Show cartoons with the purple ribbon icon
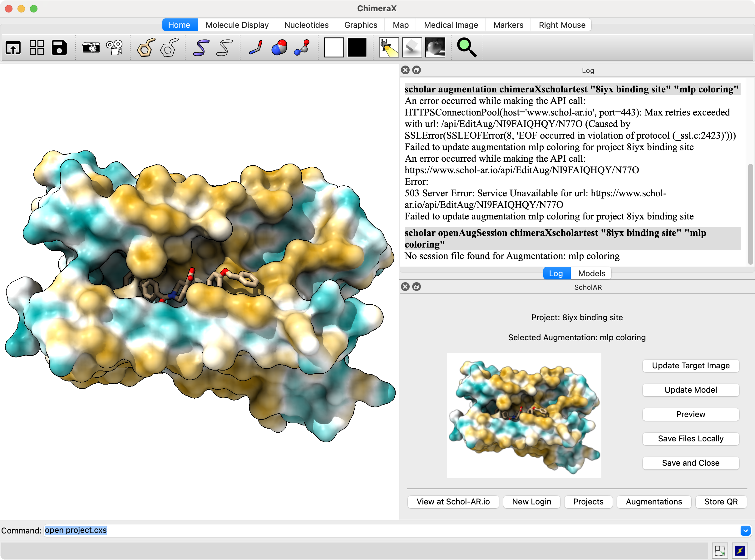The height and width of the screenshot is (560, 755). [201, 47]
